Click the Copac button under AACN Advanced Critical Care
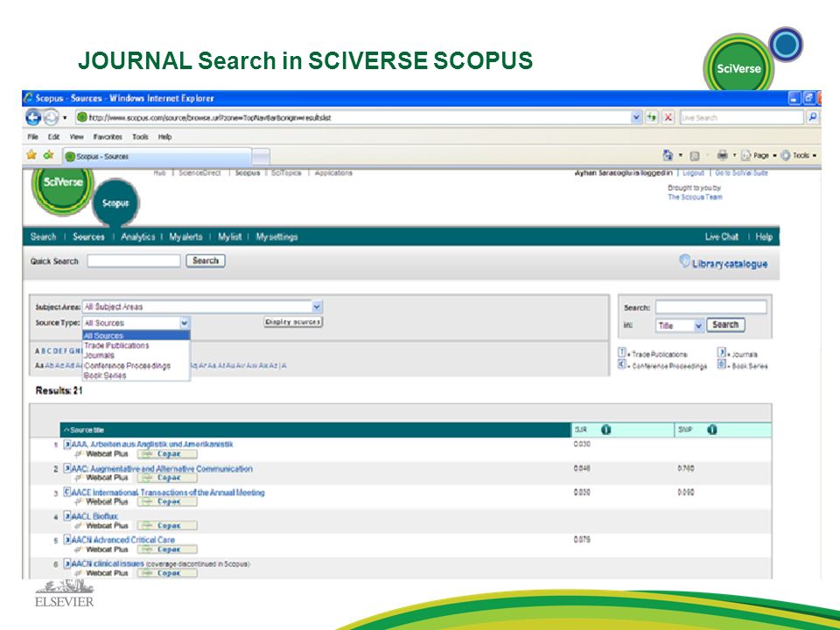This screenshot has height=630, width=840. pyautogui.click(x=167, y=549)
